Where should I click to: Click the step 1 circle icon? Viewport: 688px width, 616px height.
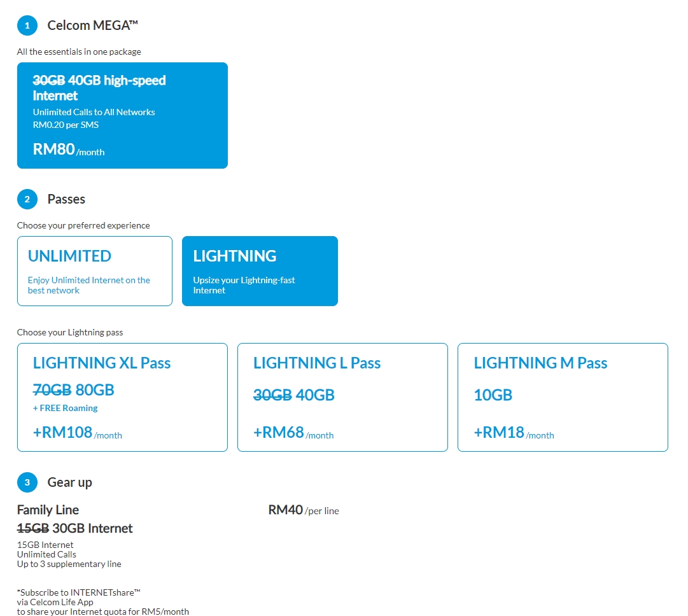pyautogui.click(x=27, y=26)
